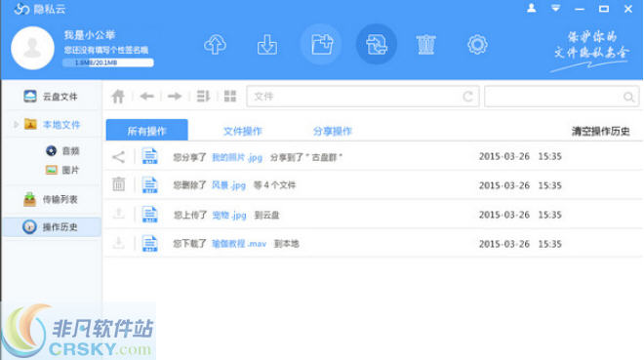This screenshot has width=644, height=360.
Task: Click trash icon in 风景.jpg row
Action: pyautogui.click(x=118, y=183)
